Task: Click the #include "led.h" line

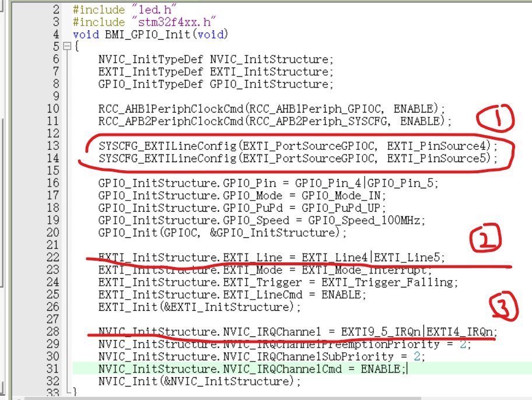Action: 124,9
